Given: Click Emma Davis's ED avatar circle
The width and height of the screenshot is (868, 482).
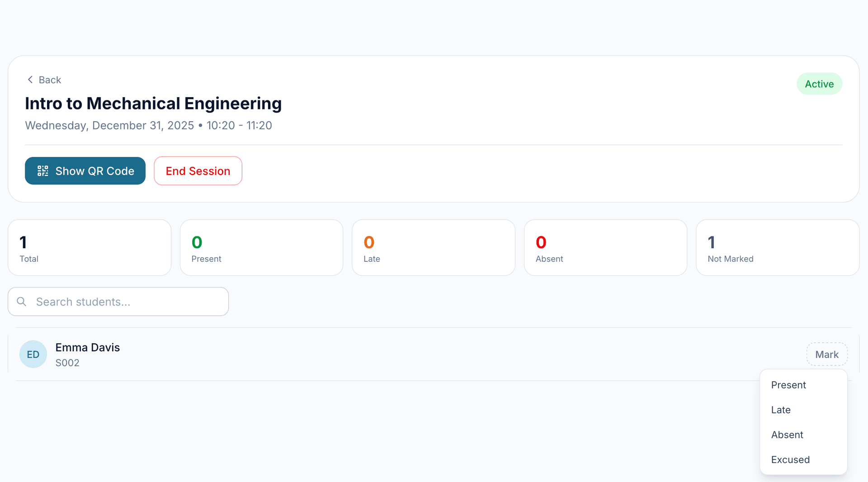Looking at the screenshot, I should point(33,354).
